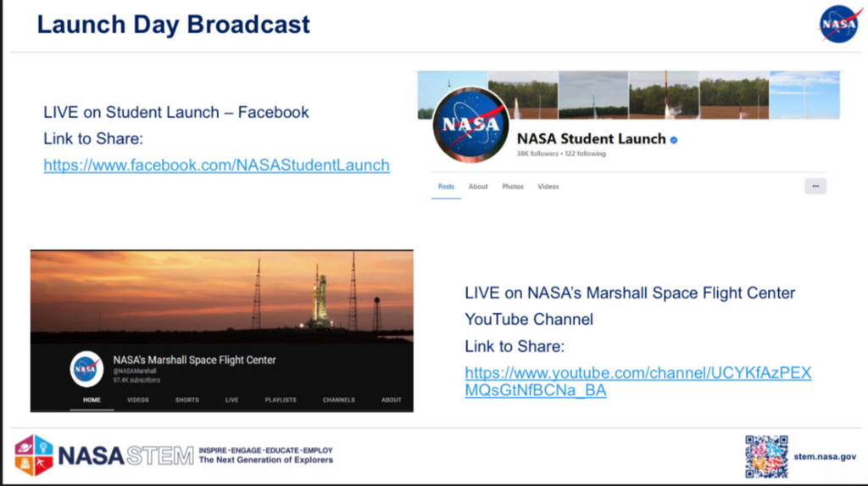
Task: Click the @NASAMarshall handle
Action: (135, 371)
